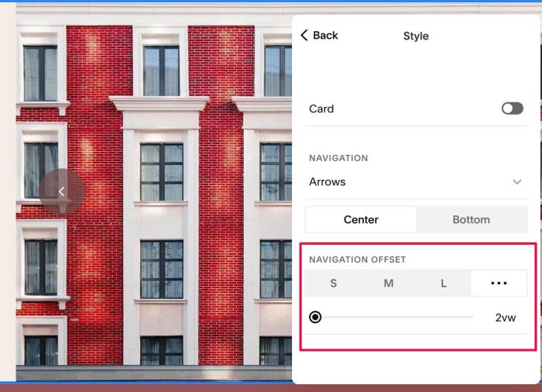Choose the L navigation offset
Viewport: 542px width, 392px height.
444,284
